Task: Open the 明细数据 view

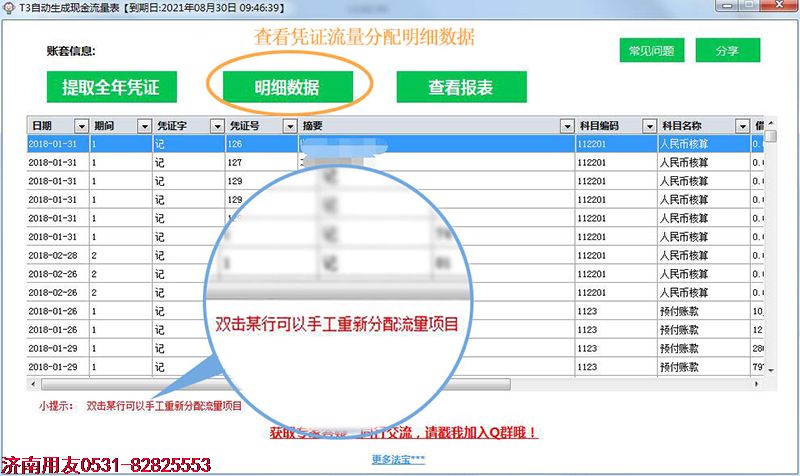Action: (x=287, y=87)
